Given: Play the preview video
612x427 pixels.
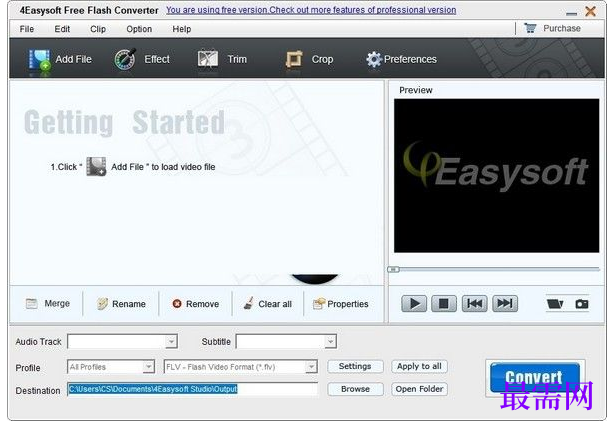Looking at the screenshot, I should click(414, 304).
